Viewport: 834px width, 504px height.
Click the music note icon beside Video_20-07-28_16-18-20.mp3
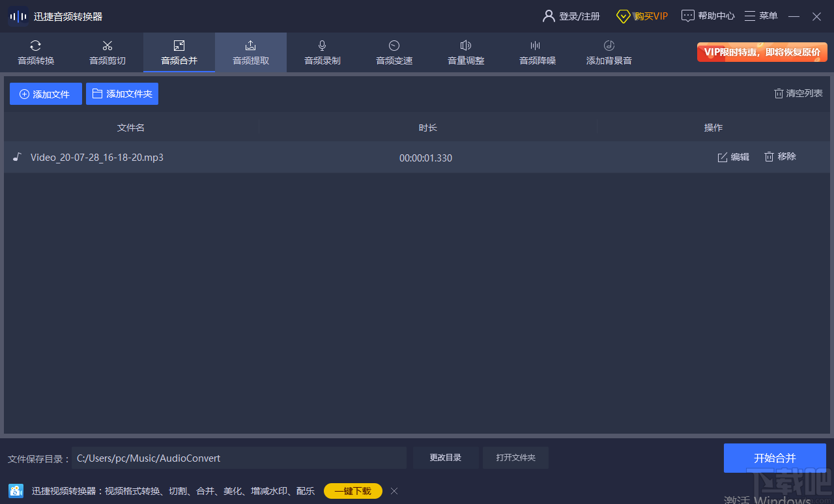pos(17,157)
